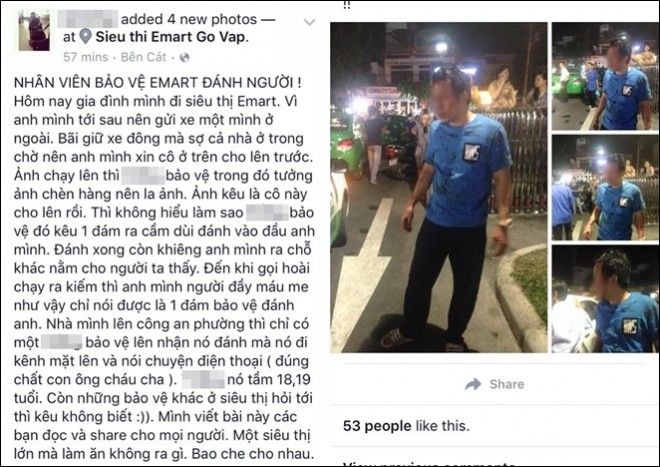The height and width of the screenshot is (467, 660).
Task: Open the bottom small photo thumbnail
Action: [x=605, y=299]
